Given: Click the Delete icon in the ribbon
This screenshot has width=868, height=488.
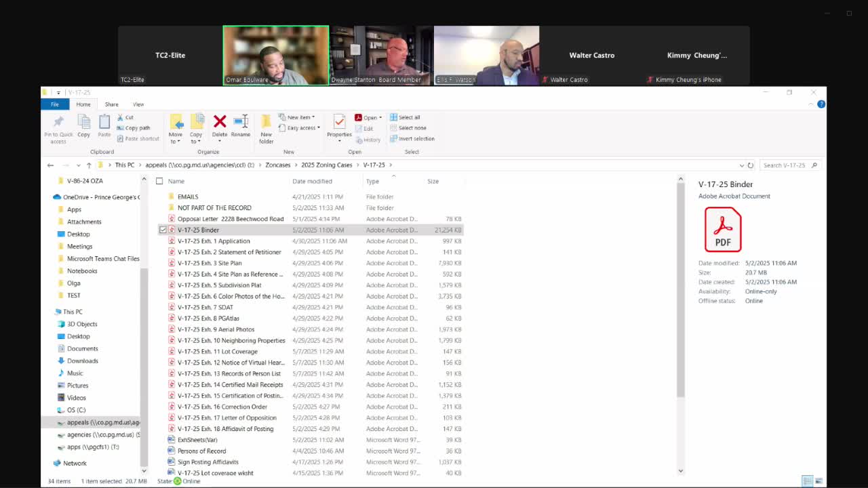Looking at the screenshot, I should click(x=220, y=125).
